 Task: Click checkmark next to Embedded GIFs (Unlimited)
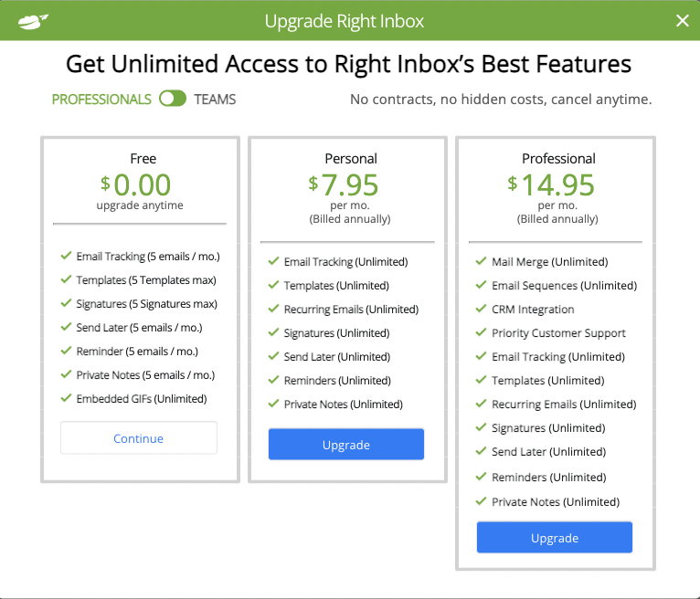tap(66, 398)
